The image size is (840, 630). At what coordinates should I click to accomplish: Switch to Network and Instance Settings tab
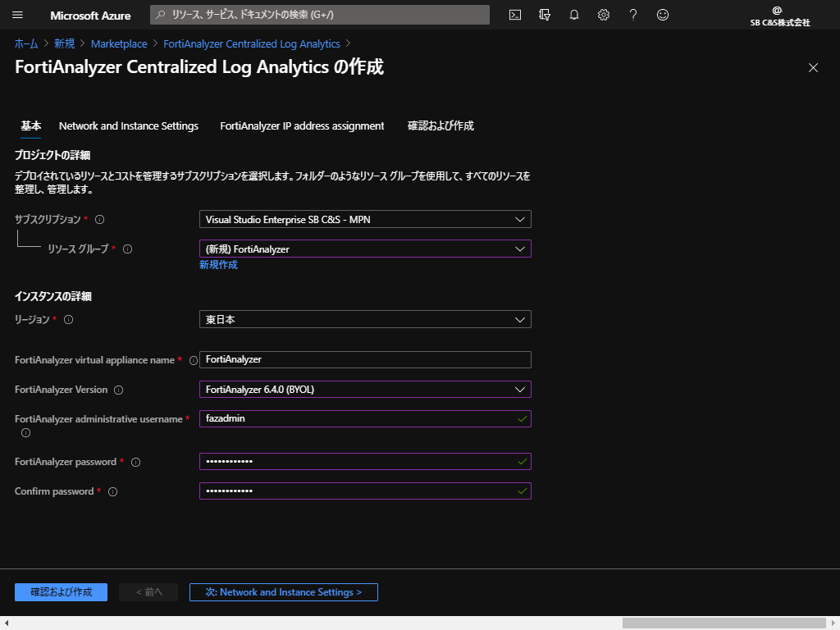pos(129,126)
